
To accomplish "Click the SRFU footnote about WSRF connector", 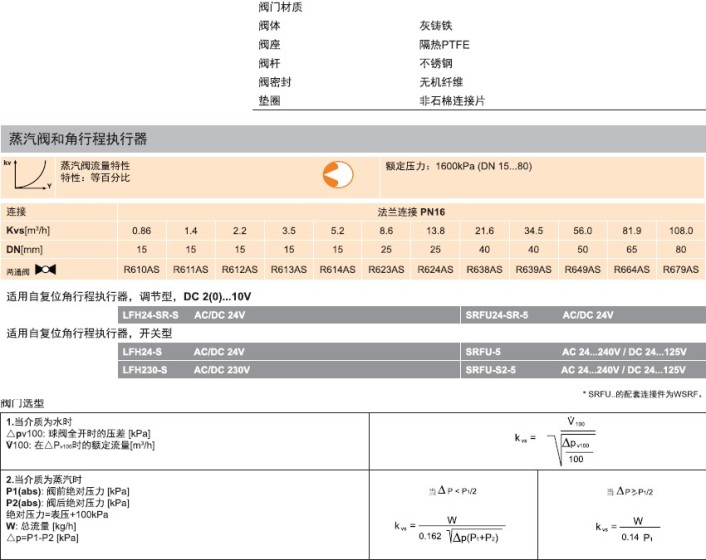I will coord(642,392).
